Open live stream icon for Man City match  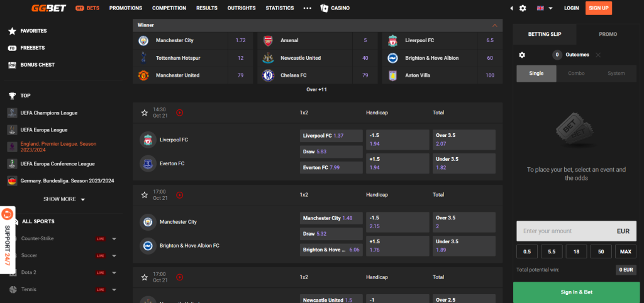coord(179,195)
